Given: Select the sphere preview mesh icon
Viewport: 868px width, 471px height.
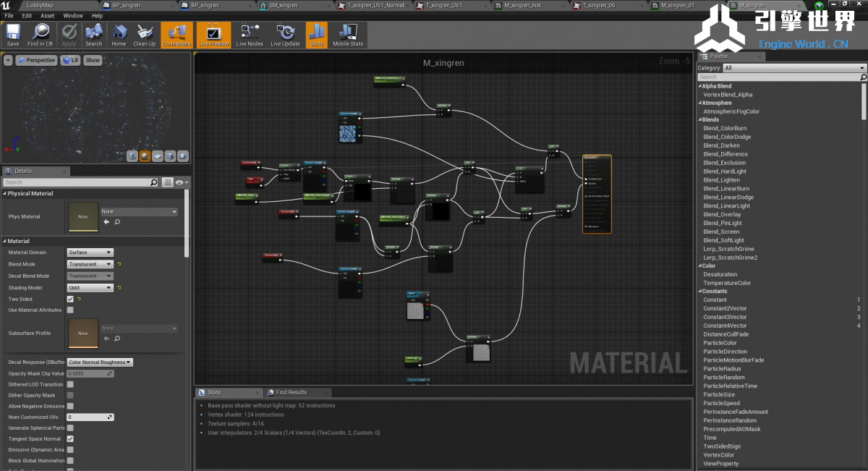Looking at the screenshot, I should [145, 156].
